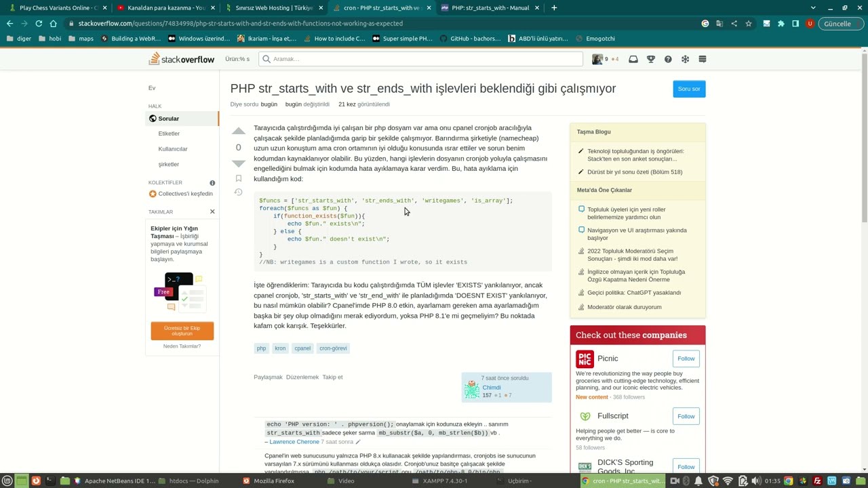The width and height of the screenshot is (868, 488).
Task: Bookmark this page with star icon
Action: tap(749, 24)
